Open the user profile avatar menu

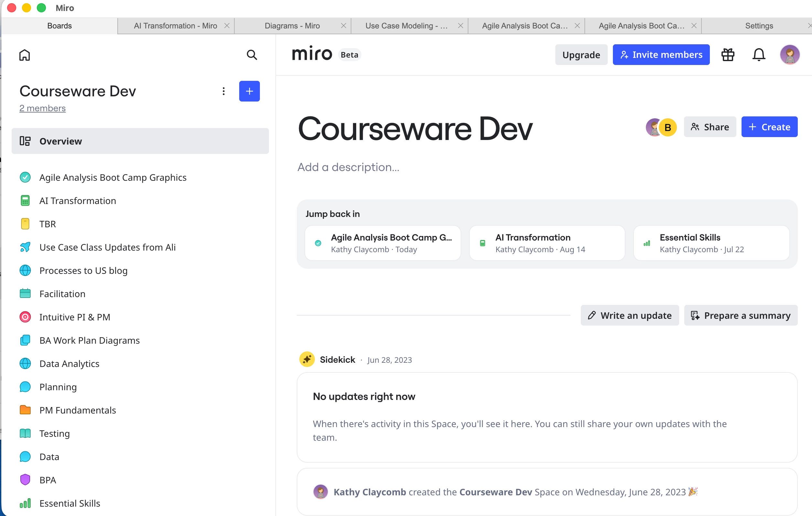[x=790, y=55]
